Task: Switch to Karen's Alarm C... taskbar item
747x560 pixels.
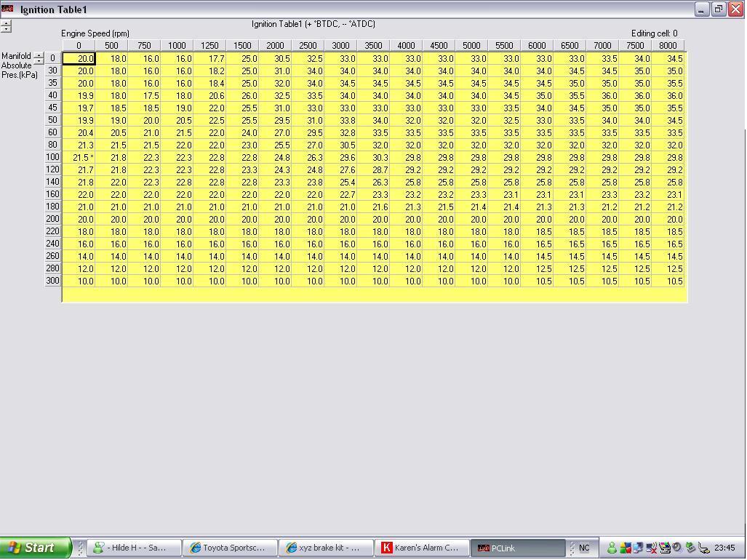Action: click(x=421, y=548)
